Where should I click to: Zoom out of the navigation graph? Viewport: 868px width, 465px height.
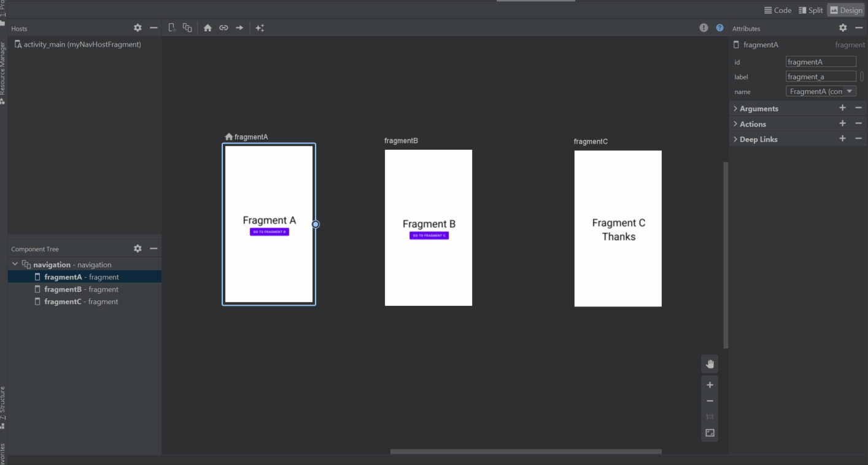point(710,401)
